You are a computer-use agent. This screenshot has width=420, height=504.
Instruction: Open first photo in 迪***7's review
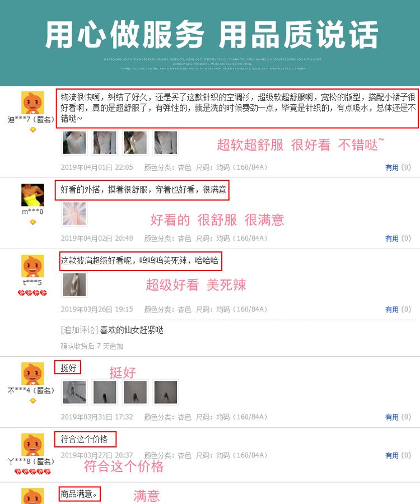tap(74, 143)
